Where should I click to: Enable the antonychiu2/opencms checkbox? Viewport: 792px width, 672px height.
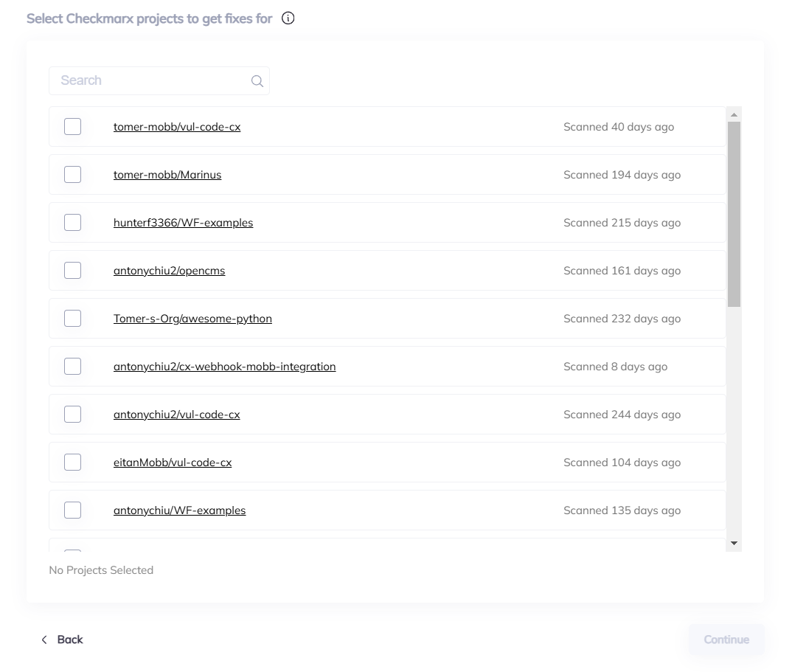click(x=72, y=271)
